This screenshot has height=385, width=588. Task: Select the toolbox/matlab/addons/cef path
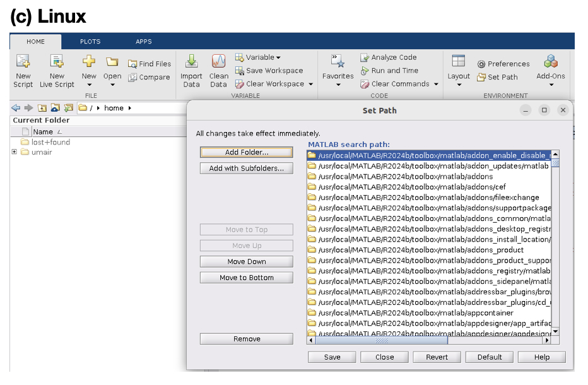[429, 187]
